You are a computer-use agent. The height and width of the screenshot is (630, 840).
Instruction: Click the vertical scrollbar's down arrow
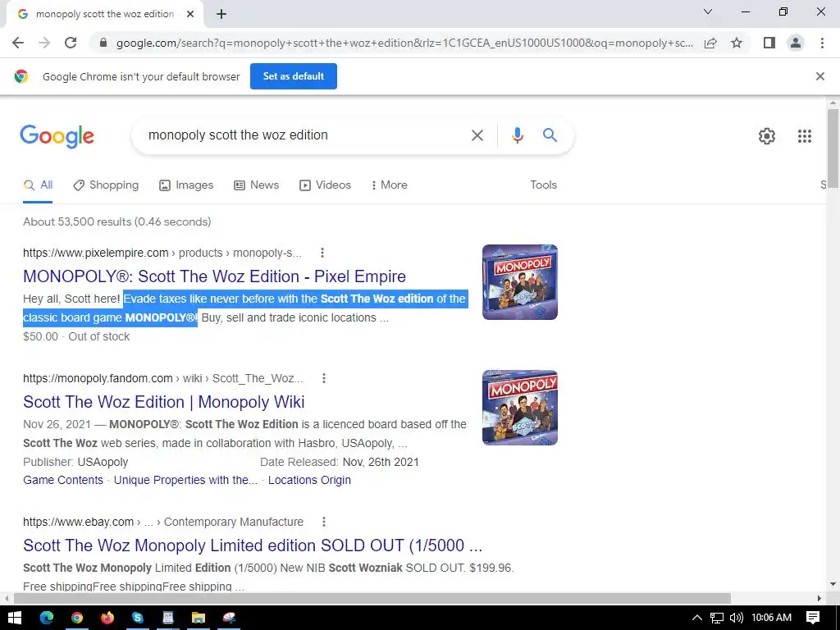coord(833,584)
